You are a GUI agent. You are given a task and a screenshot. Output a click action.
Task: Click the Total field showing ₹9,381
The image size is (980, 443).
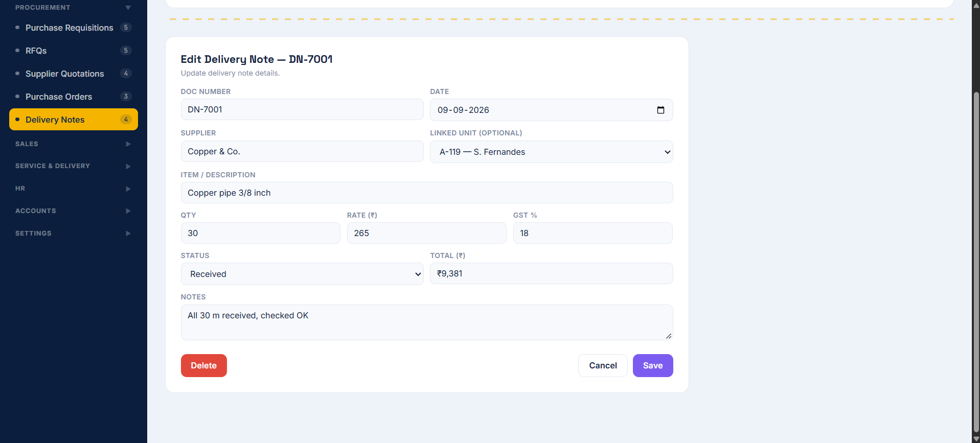551,273
